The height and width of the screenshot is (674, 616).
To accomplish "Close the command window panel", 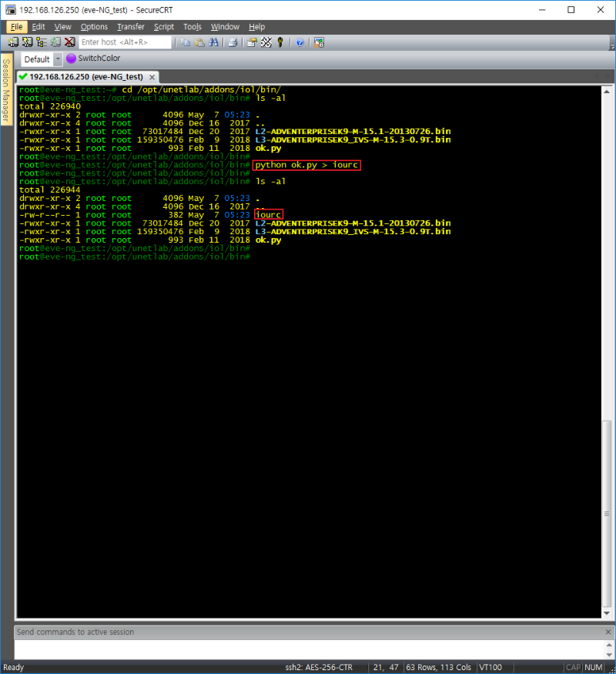I will tap(608, 632).
